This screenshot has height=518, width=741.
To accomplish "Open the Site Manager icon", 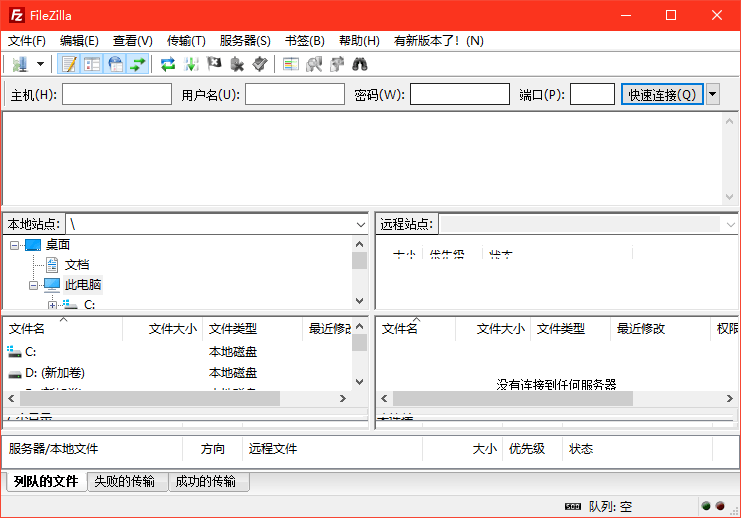I will click(x=20, y=64).
